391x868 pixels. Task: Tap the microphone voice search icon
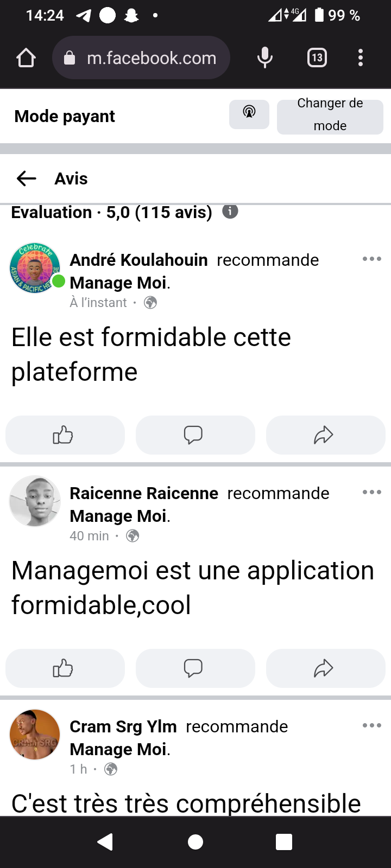(x=264, y=58)
